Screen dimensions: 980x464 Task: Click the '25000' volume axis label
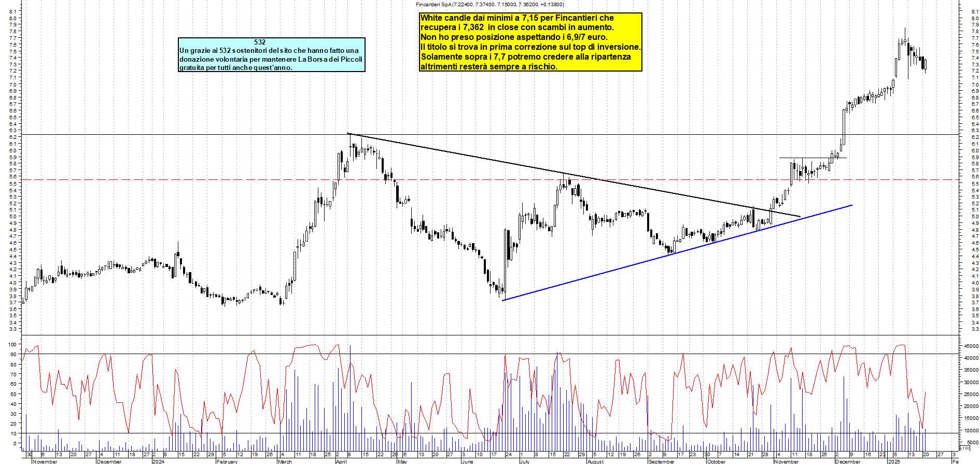point(971,395)
